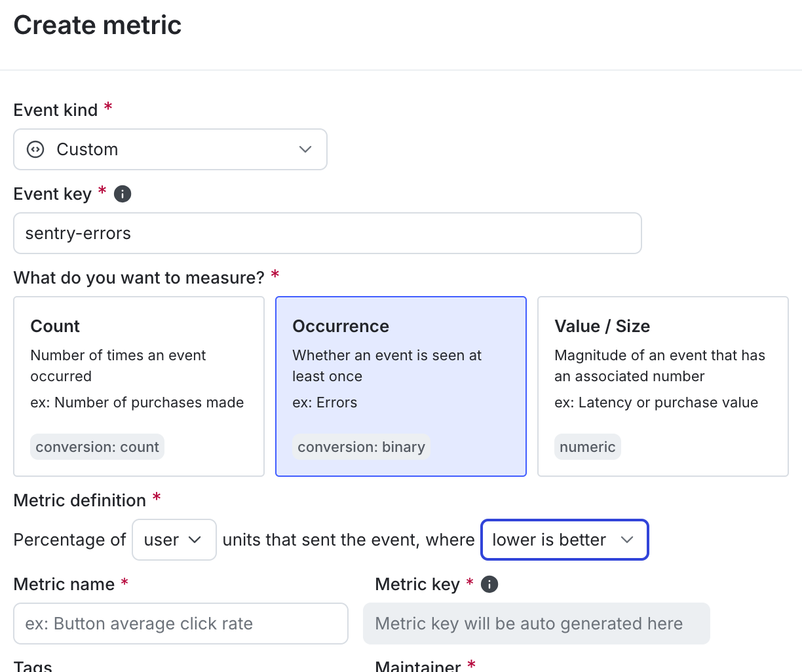The image size is (802, 672).
Task: Click the sentry-errors Event key field
Action: [328, 233]
